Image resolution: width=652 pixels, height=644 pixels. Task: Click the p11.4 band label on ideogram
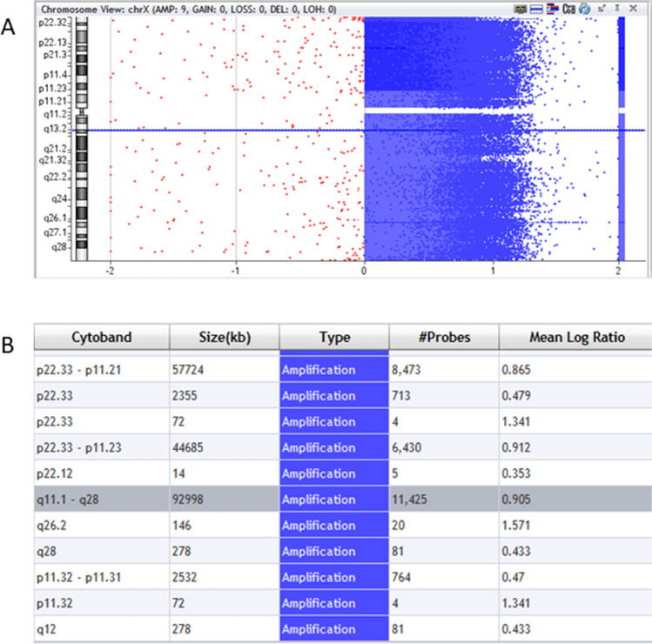point(56,75)
